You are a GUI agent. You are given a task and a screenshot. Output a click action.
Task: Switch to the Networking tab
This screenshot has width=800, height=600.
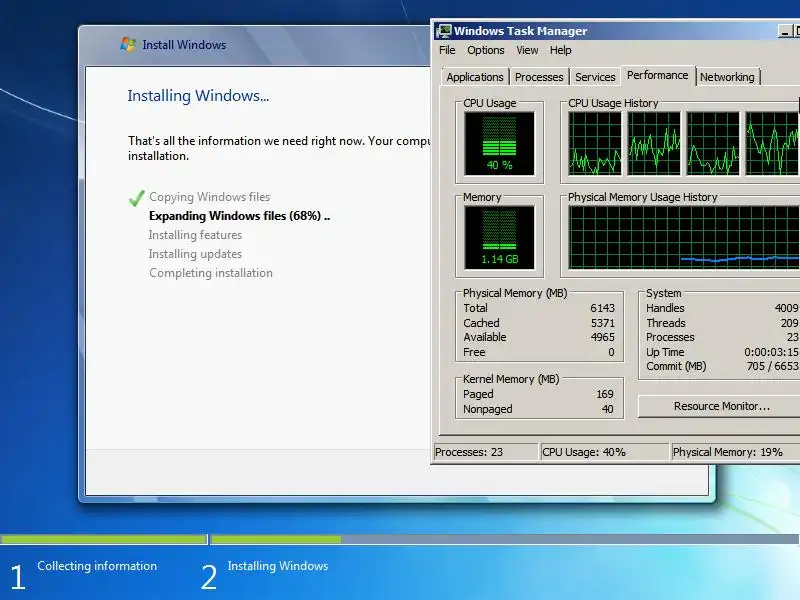[x=727, y=77]
